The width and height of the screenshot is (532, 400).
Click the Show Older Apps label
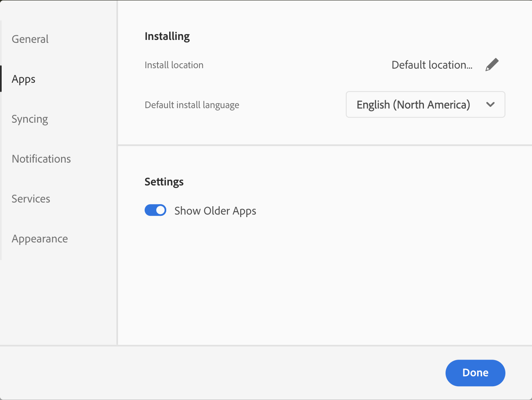point(215,211)
